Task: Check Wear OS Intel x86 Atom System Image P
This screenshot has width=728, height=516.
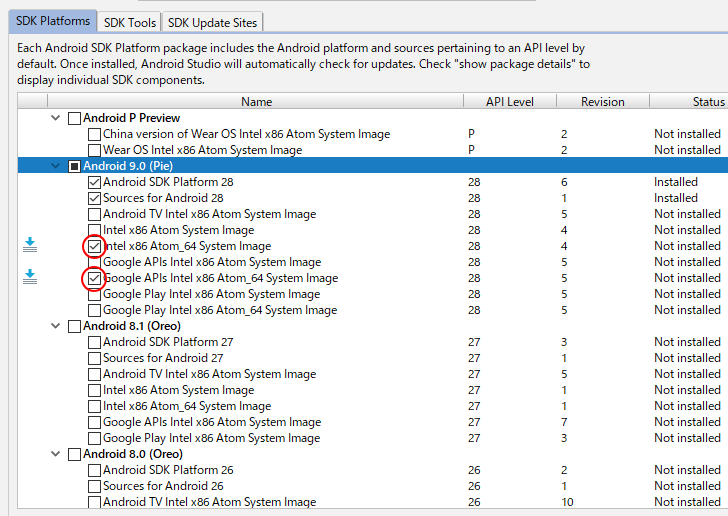Action: [94, 150]
